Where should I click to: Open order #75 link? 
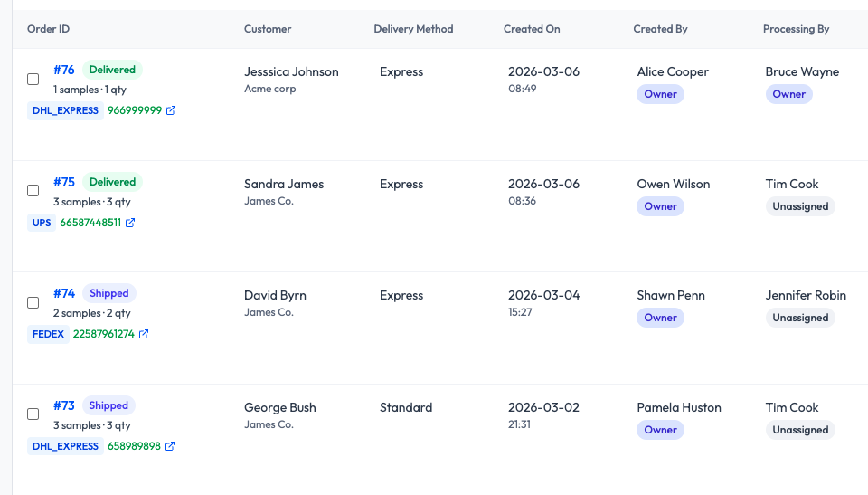point(64,182)
